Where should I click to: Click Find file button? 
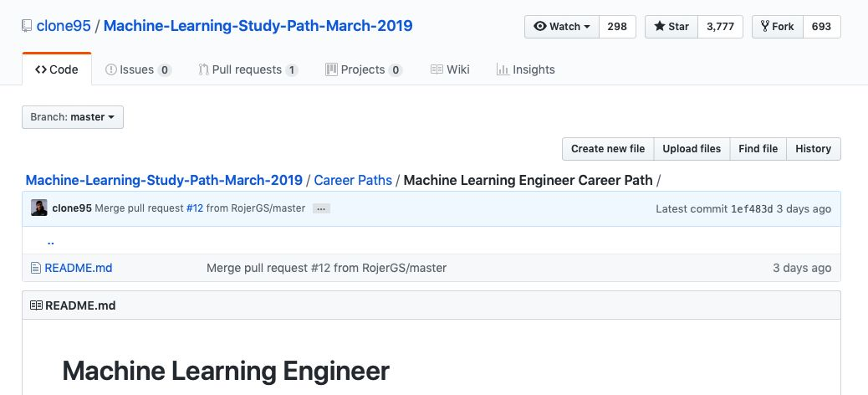[x=758, y=148]
